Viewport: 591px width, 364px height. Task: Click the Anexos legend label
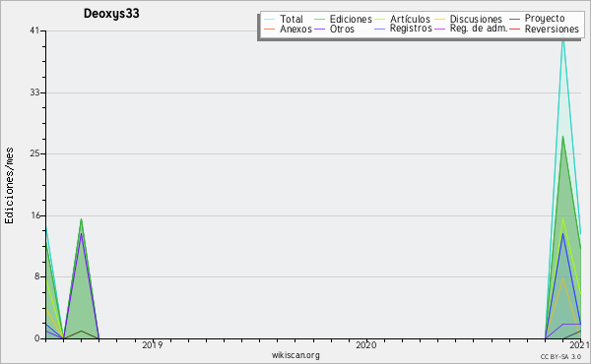coord(295,29)
